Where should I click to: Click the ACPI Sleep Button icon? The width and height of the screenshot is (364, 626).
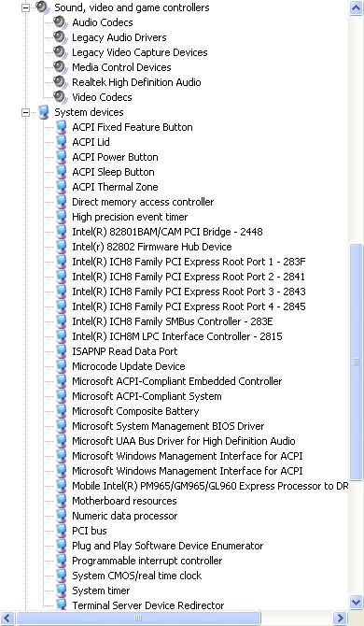[x=61, y=172]
